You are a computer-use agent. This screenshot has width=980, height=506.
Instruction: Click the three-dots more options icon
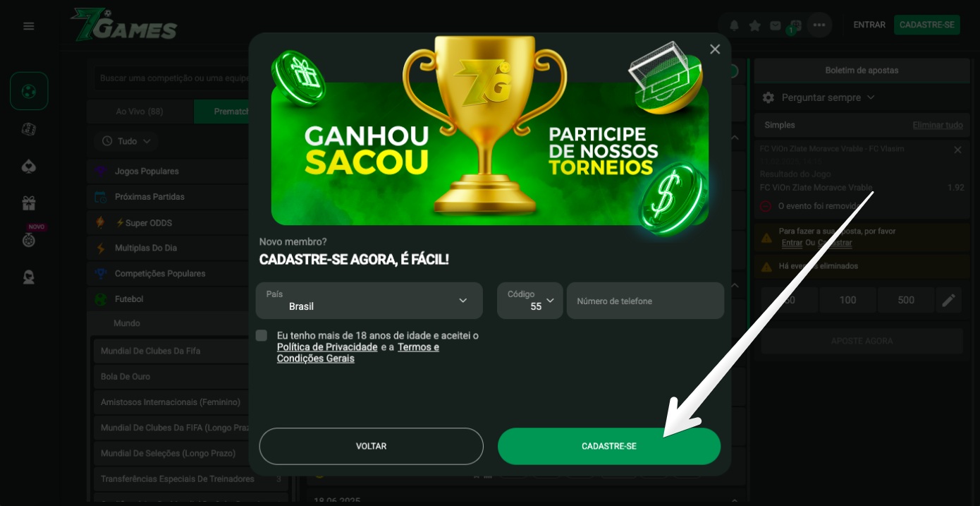click(819, 25)
